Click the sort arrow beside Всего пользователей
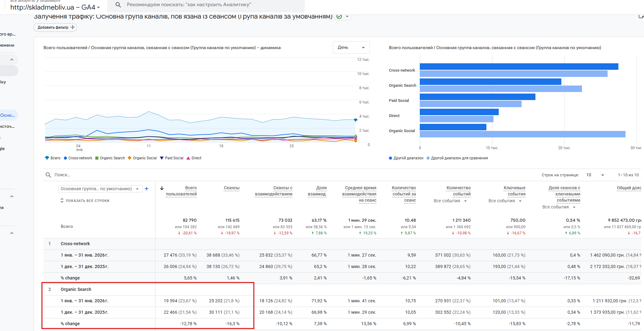 pos(162,188)
